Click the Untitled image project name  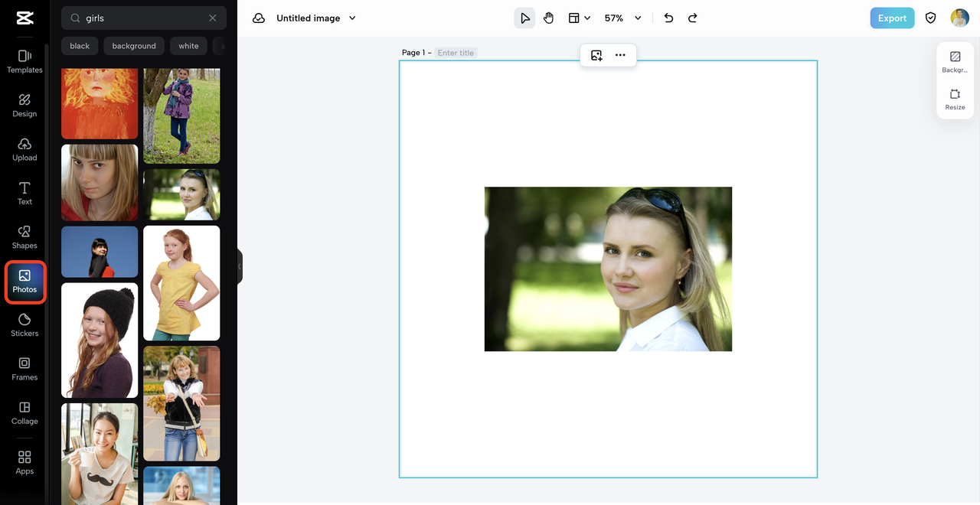click(309, 18)
